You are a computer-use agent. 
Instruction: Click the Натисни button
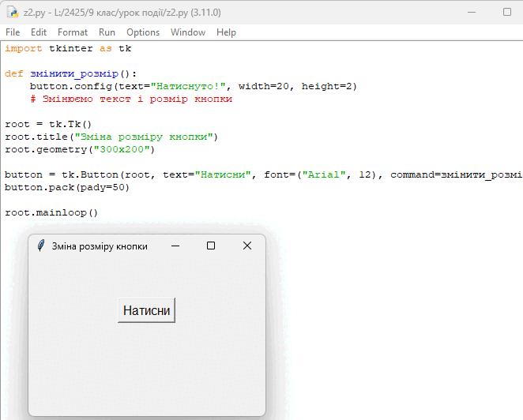146,310
